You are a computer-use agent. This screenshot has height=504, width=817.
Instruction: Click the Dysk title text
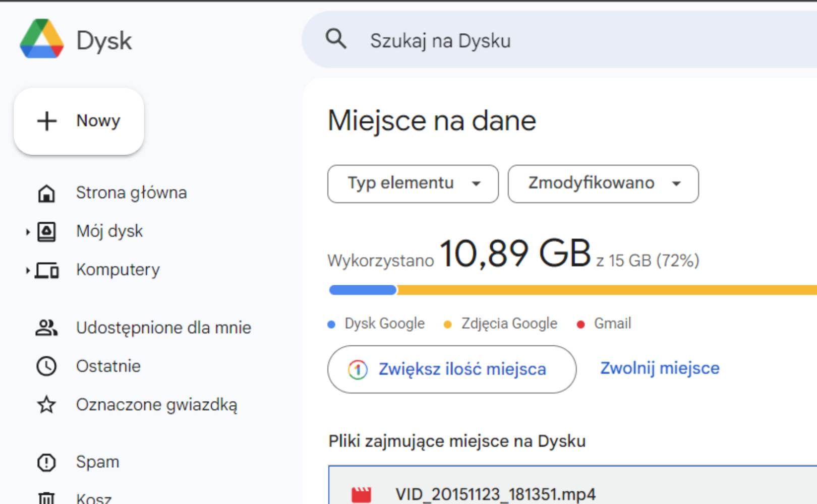pos(104,40)
